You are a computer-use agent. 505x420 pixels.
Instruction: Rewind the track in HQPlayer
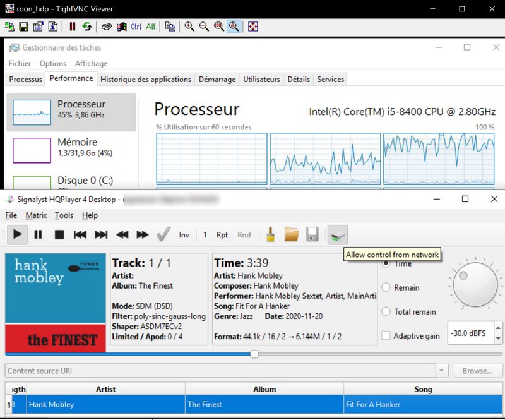122,235
